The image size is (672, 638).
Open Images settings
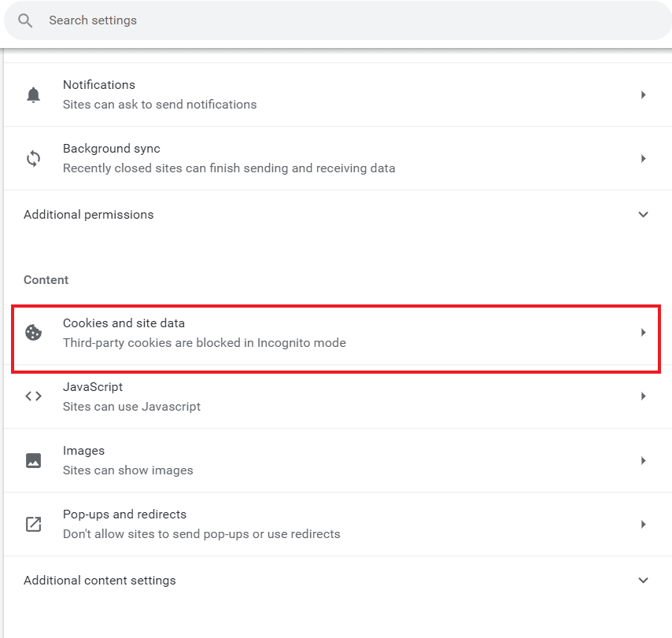click(x=338, y=461)
